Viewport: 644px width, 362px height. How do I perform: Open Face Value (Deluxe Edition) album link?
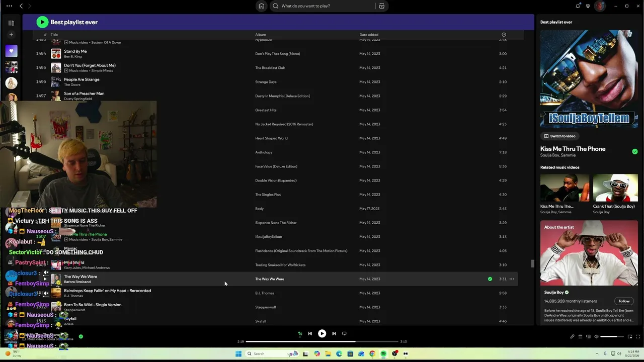[276, 166]
